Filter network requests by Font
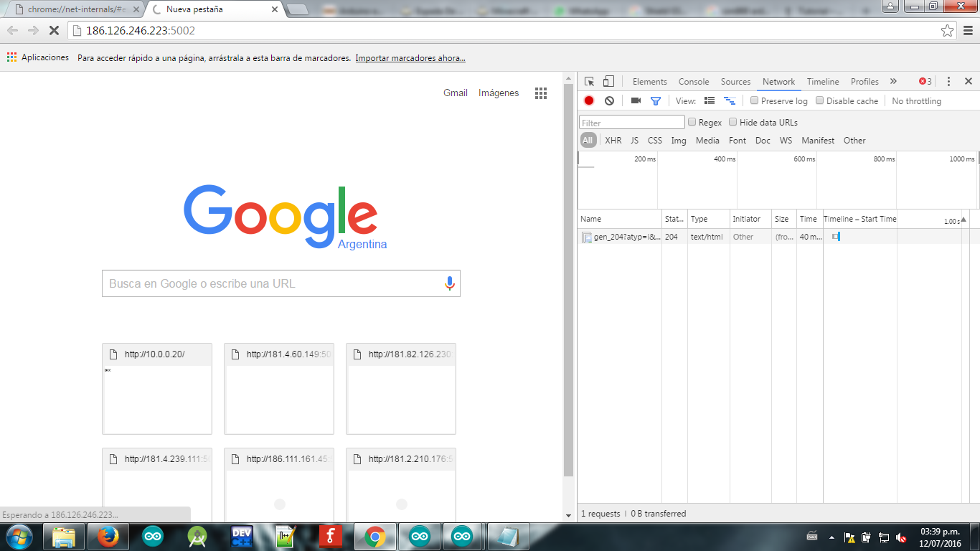Image resolution: width=980 pixels, height=551 pixels. click(x=738, y=141)
